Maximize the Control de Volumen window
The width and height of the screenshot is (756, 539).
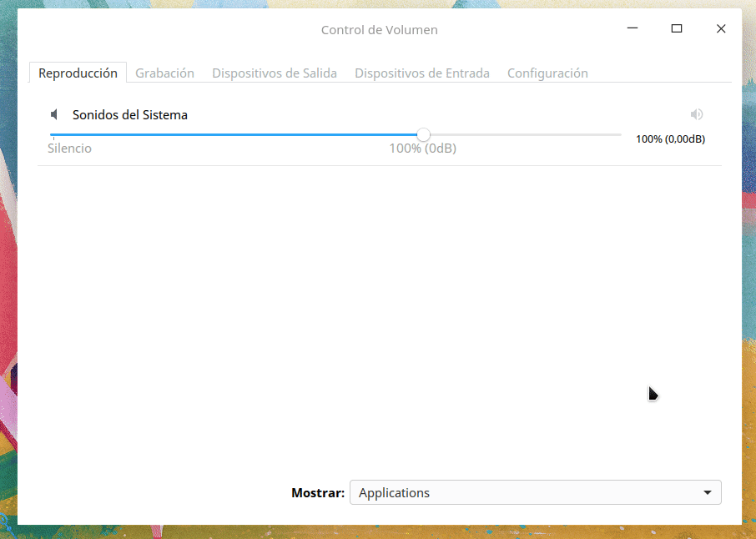click(677, 28)
